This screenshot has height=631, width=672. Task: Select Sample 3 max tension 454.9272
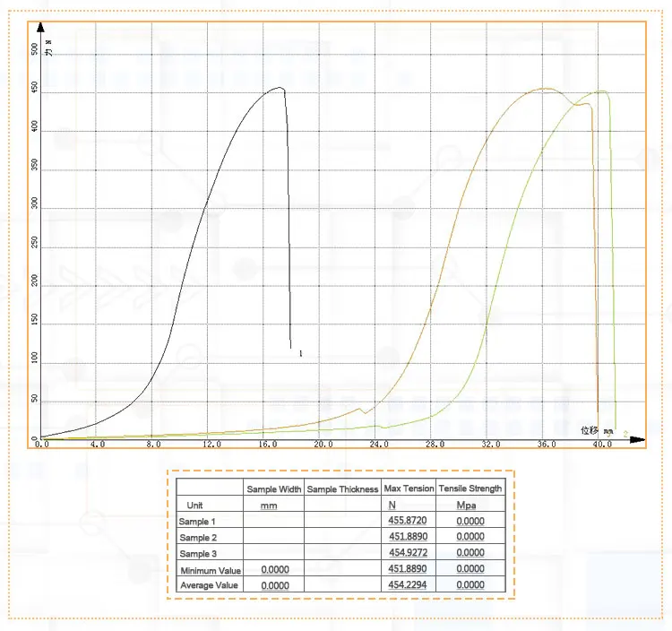point(409,552)
